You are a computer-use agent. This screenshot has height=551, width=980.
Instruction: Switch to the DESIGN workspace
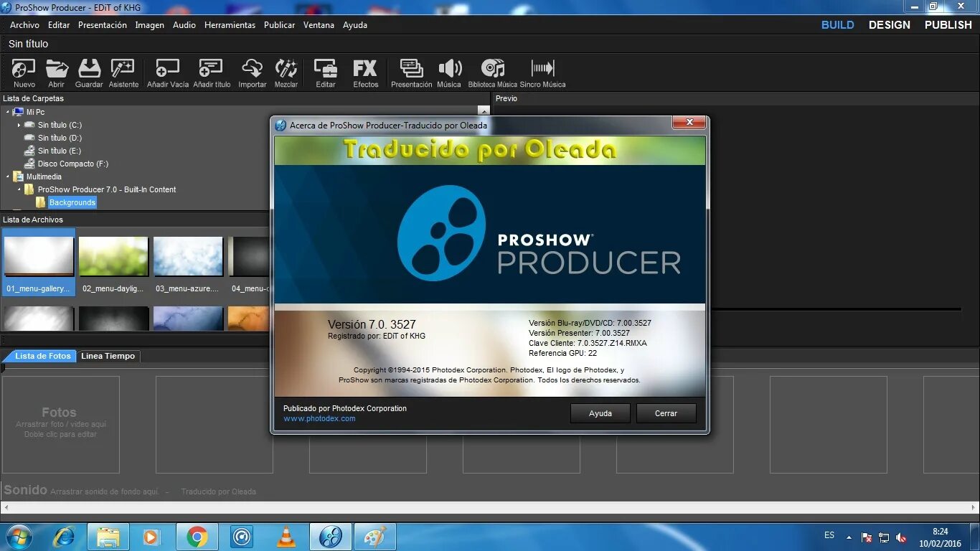890,24
